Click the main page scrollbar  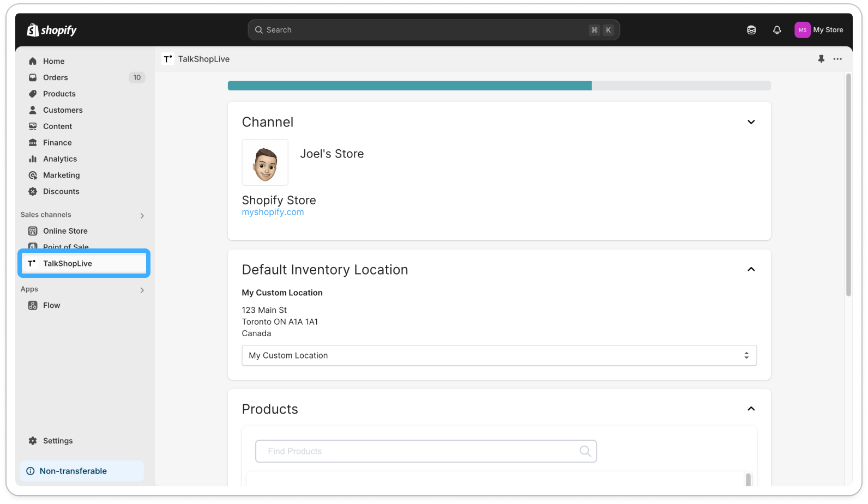pyautogui.click(x=848, y=185)
